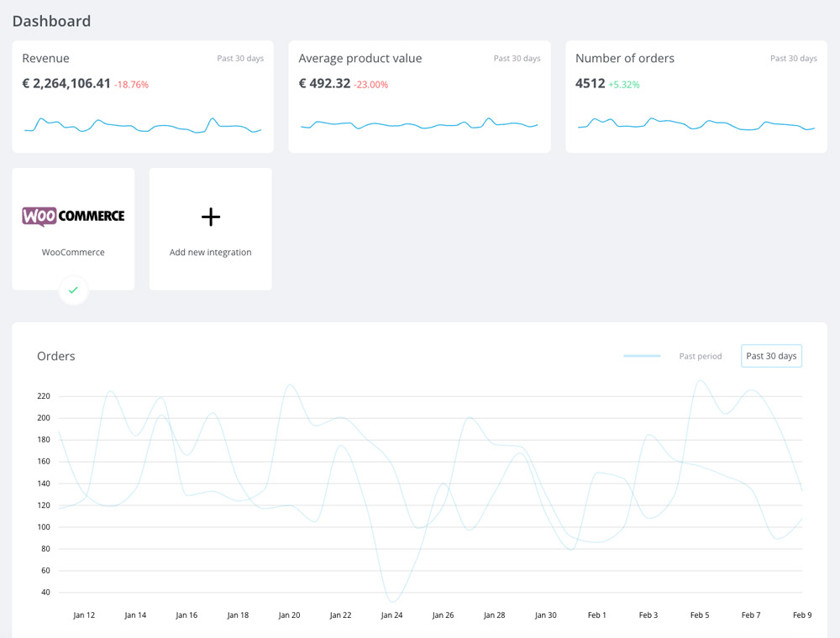840x638 pixels.
Task: Open the Number of orders card
Action: click(696, 97)
